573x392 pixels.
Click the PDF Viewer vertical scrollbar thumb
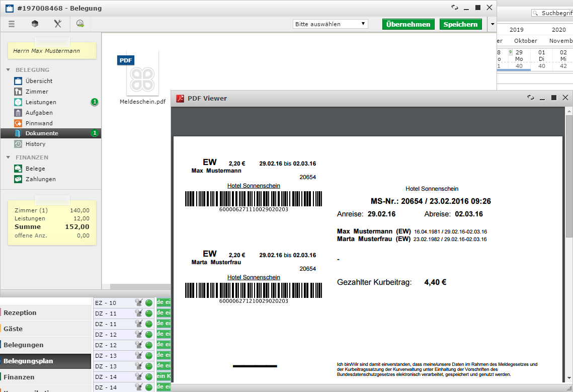pyautogui.click(x=569, y=176)
